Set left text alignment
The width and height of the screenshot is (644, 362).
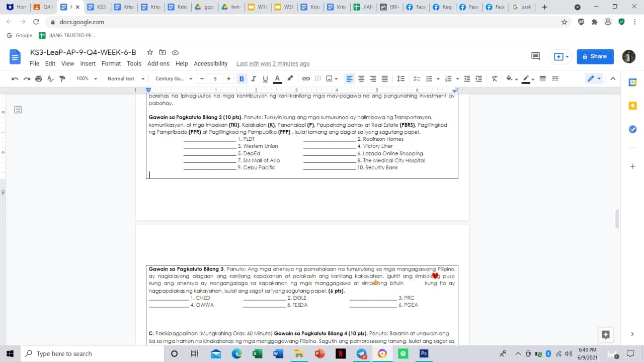(350, 79)
